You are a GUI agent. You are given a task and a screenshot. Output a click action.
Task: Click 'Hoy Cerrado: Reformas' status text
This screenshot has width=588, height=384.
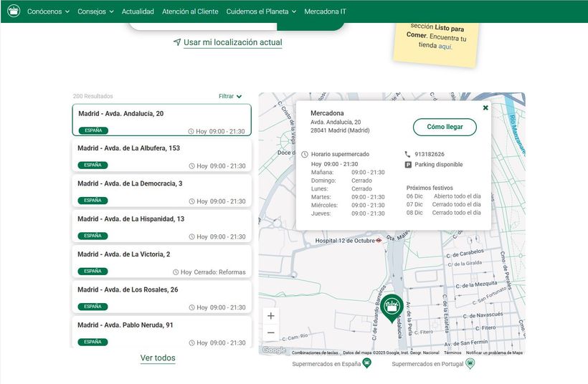[x=213, y=272]
